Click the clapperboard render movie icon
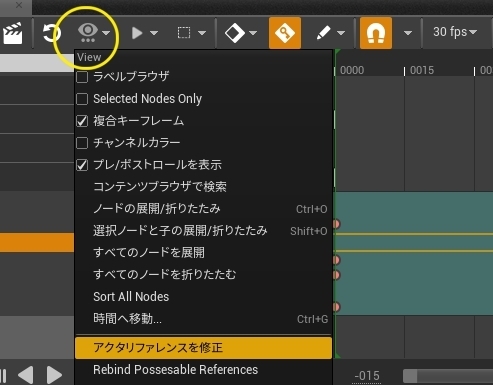The height and width of the screenshot is (385, 493). pyautogui.click(x=13, y=33)
